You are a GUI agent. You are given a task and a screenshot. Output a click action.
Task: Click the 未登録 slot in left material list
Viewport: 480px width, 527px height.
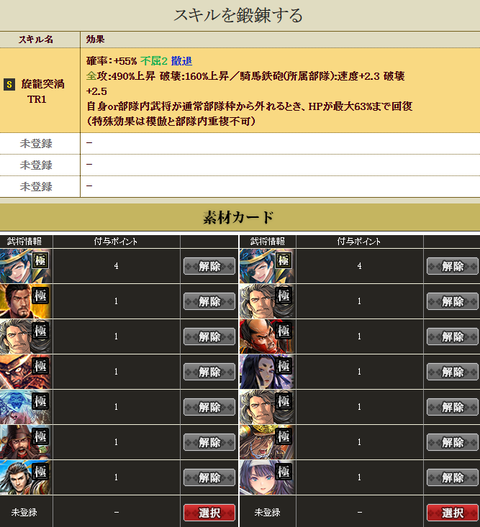(24, 513)
